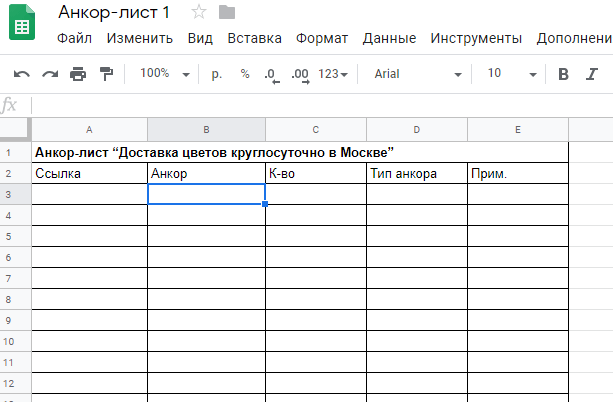
Task: Print the spreadsheet
Action: click(78, 74)
